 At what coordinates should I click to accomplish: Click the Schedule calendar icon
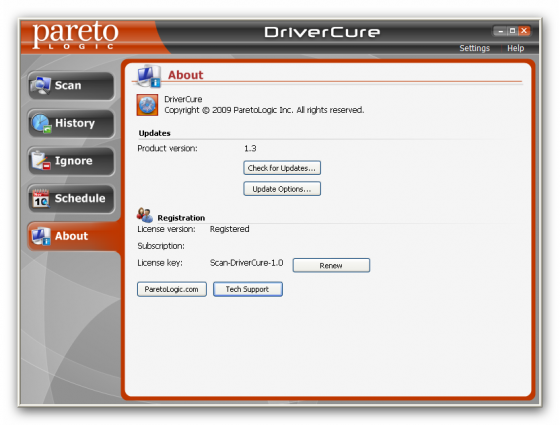[x=41, y=199]
